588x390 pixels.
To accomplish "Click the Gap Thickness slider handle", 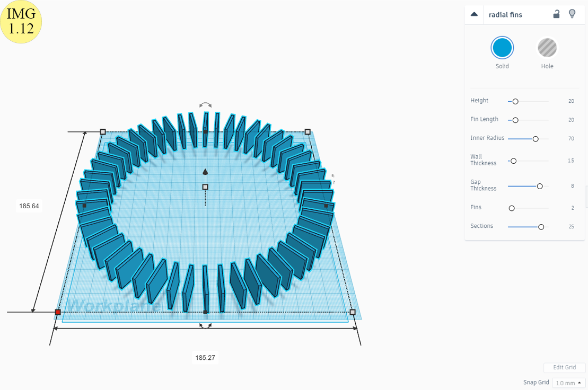I will 540,186.
